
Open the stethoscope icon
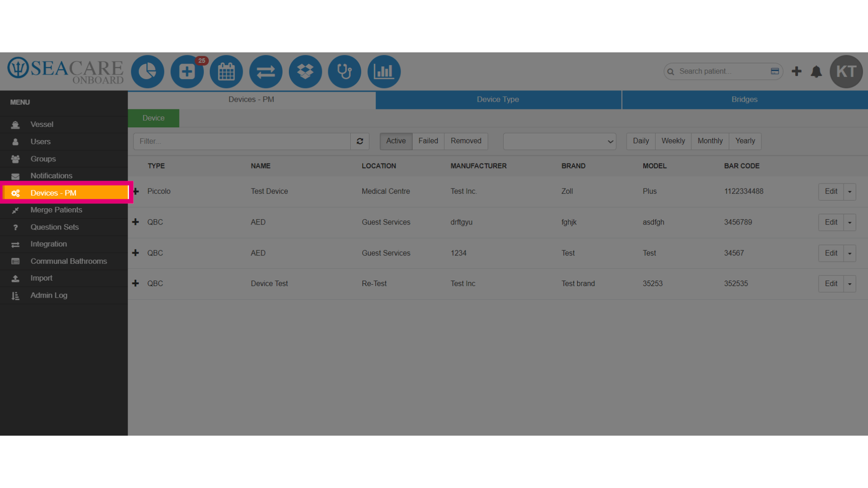pyautogui.click(x=344, y=71)
